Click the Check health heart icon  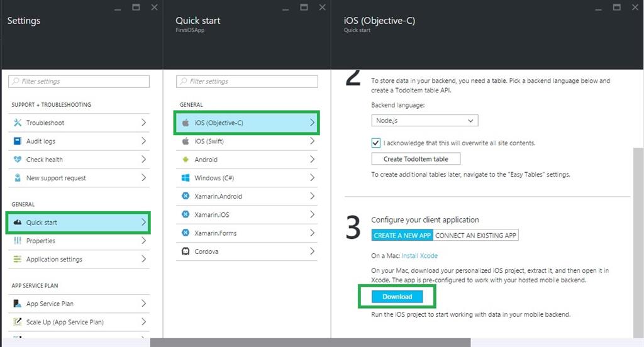click(17, 159)
